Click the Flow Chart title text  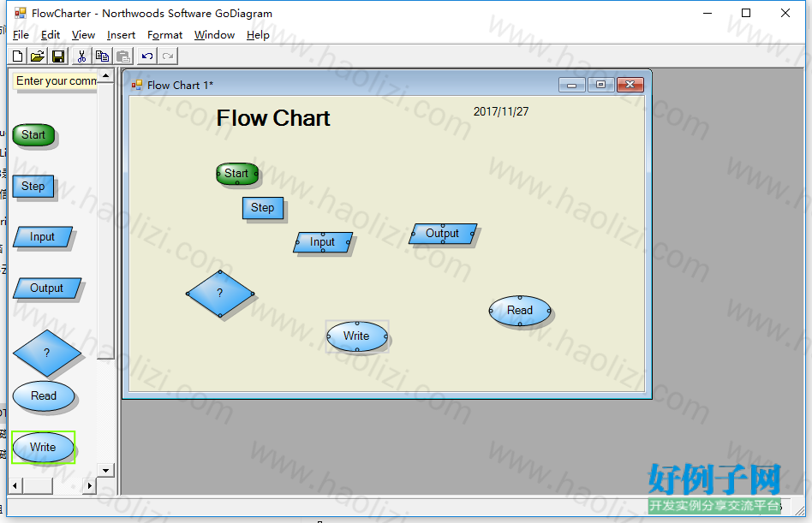point(273,118)
